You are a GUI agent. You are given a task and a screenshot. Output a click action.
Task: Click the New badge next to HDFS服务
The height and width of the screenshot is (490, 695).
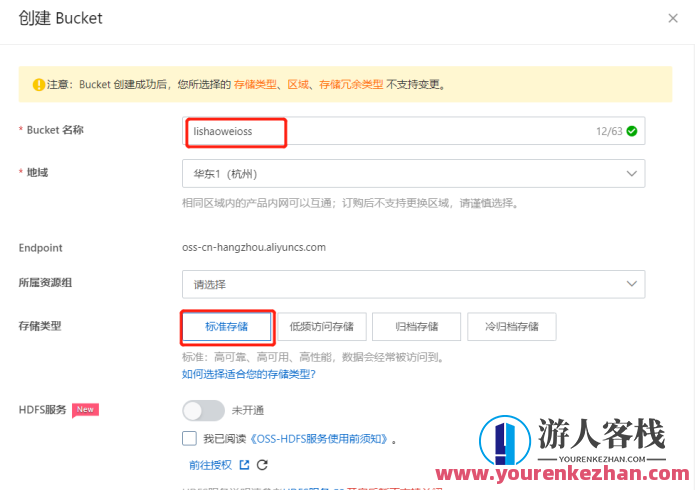tap(85, 409)
